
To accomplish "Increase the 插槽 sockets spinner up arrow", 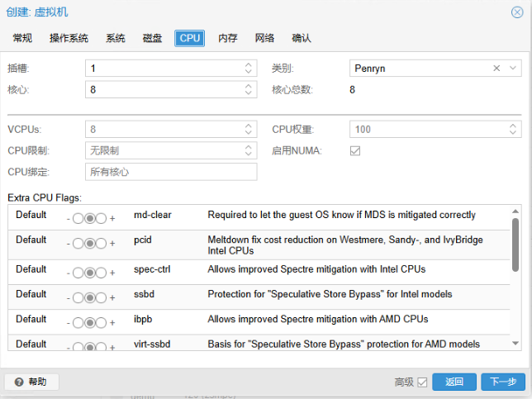I will 249,64.
